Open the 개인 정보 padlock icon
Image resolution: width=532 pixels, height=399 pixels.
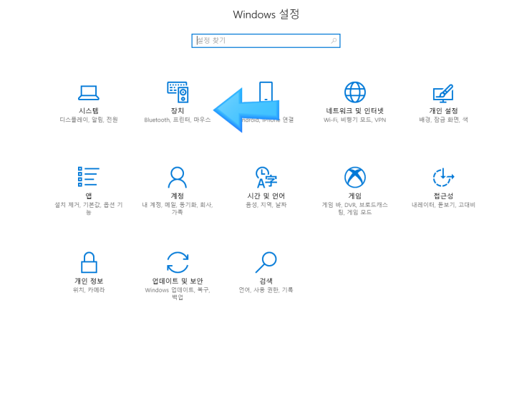[89, 262]
